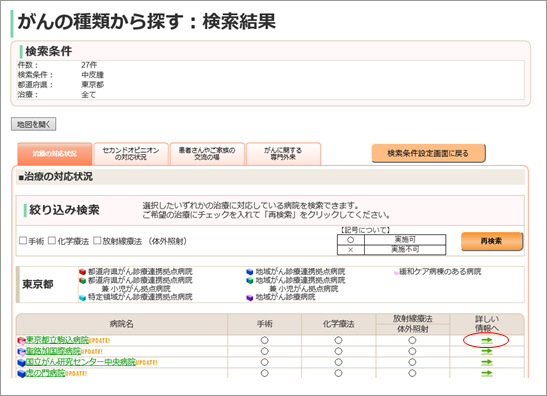
Task: Click red cube legend icon for 都道府県がん診療連携拠点病院
Action: click(x=82, y=271)
